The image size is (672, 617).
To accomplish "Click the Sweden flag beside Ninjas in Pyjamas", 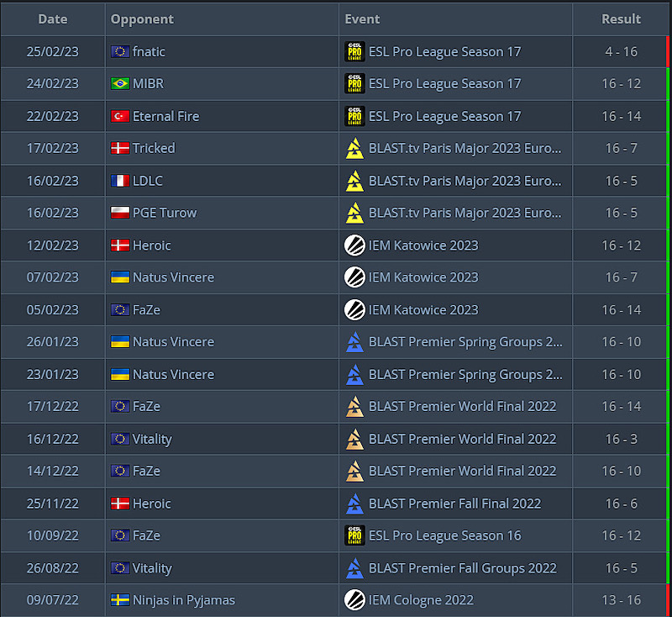I will tap(120, 600).
